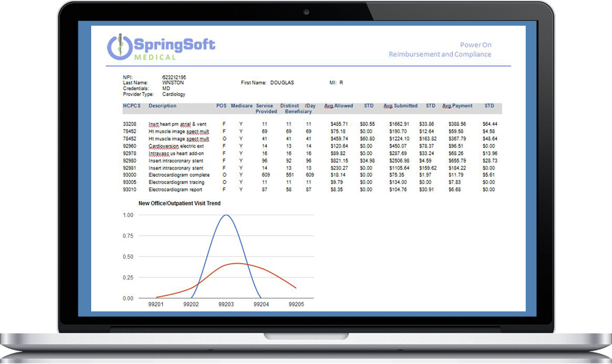This screenshot has height=364, width=612.
Task: Sort by the Medicare column header
Action: [x=241, y=106]
